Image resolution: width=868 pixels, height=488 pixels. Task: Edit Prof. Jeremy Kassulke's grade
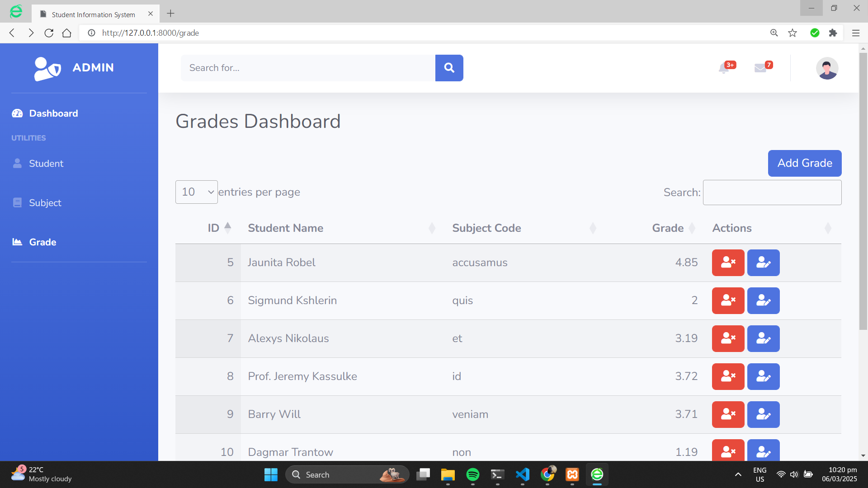(x=763, y=376)
